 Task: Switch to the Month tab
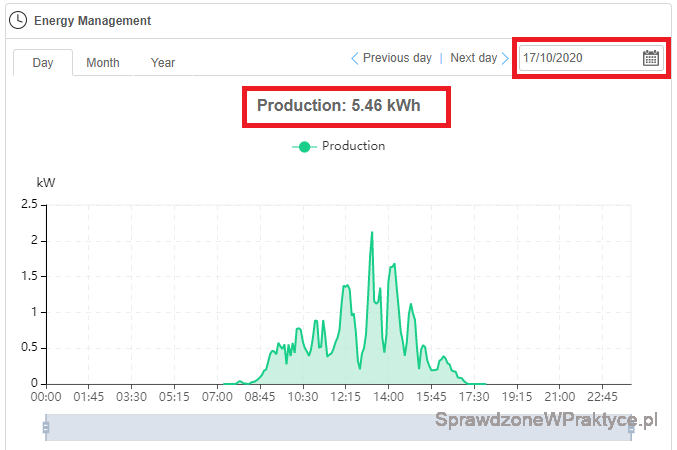[103, 63]
